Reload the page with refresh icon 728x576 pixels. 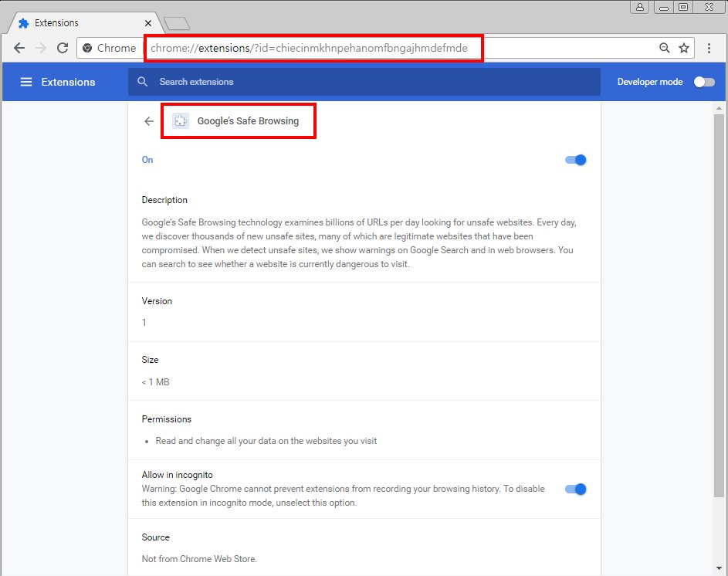pyautogui.click(x=63, y=48)
